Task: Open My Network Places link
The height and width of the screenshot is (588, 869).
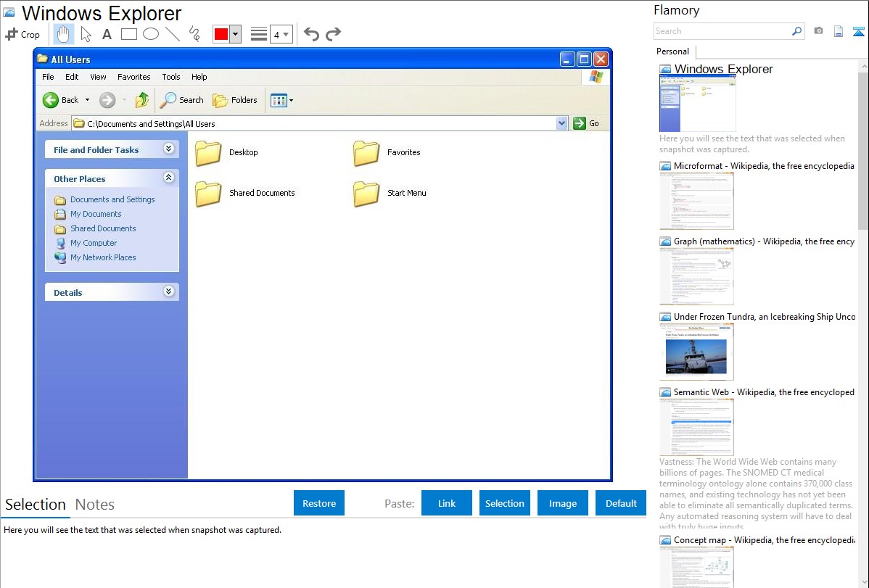Action: pyautogui.click(x=103, y=257)
